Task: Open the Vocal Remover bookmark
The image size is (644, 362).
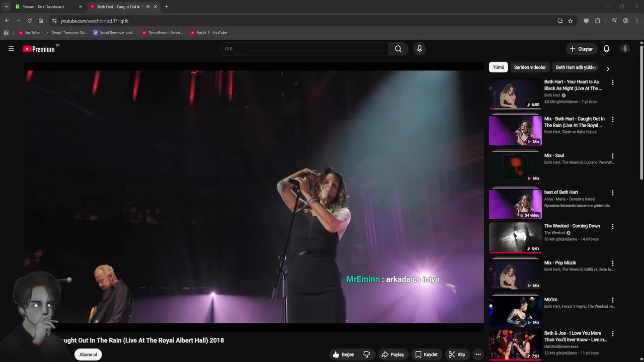Action: click(x=114, y=33)
